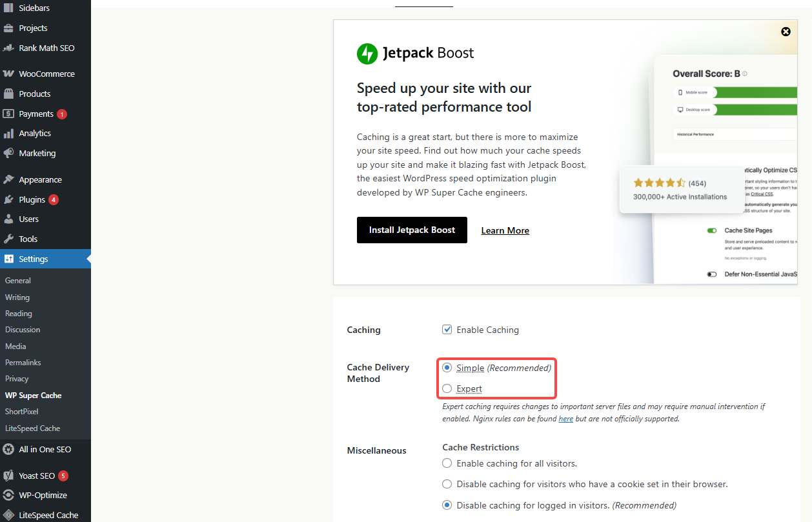Follow the Learn More link
This screenshot has height=522, width=812.
(x=505, y=231)
